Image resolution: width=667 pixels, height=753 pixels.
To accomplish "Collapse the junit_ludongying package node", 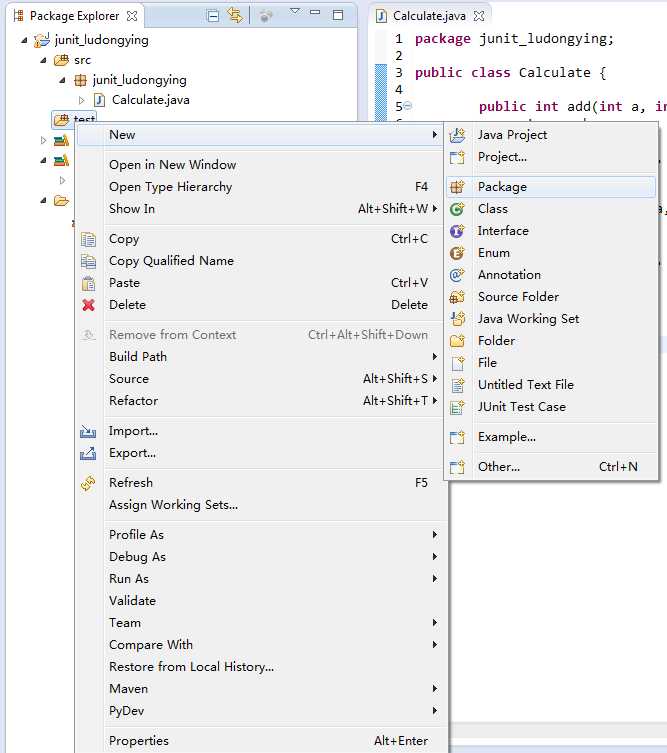I will (x=62, y=80).
